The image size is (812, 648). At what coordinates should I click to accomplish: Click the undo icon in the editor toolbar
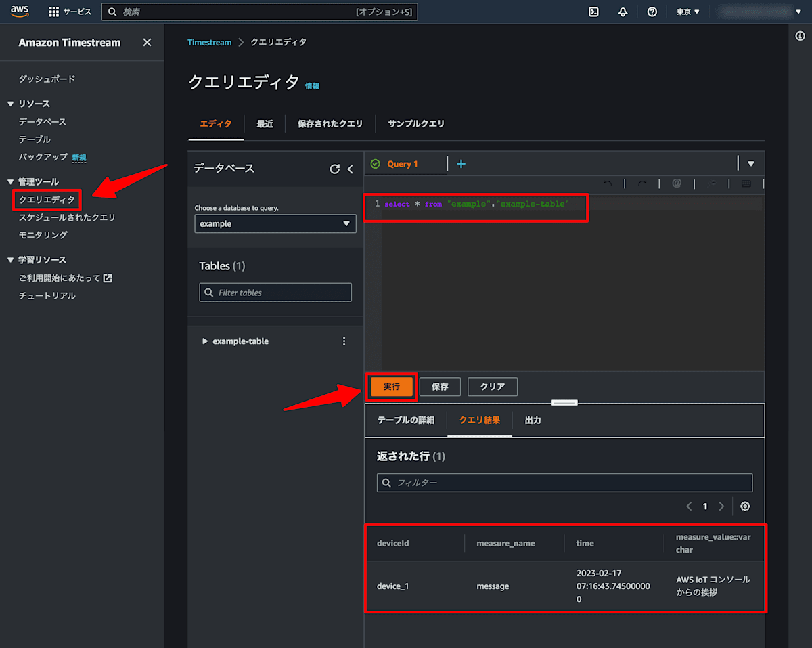(607, 183)
